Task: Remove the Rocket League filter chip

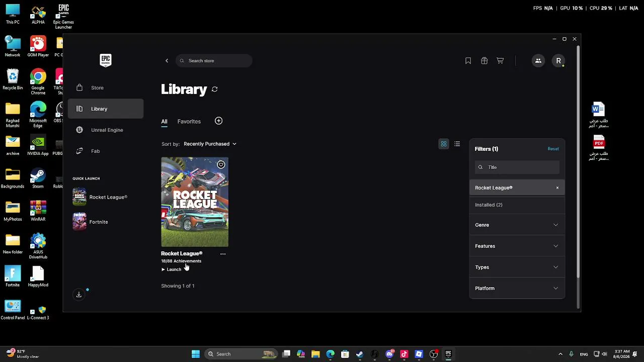Action: coord(557,188)
